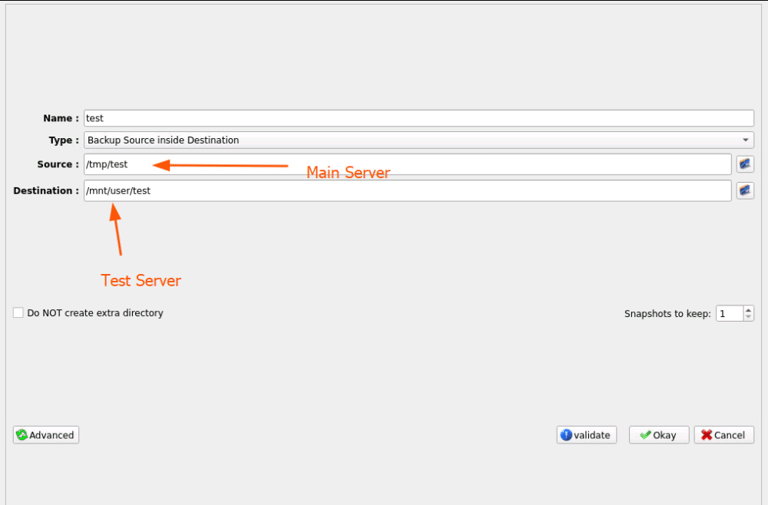Click the Type label text
The image size is (768, 505).
coord(64,140)
